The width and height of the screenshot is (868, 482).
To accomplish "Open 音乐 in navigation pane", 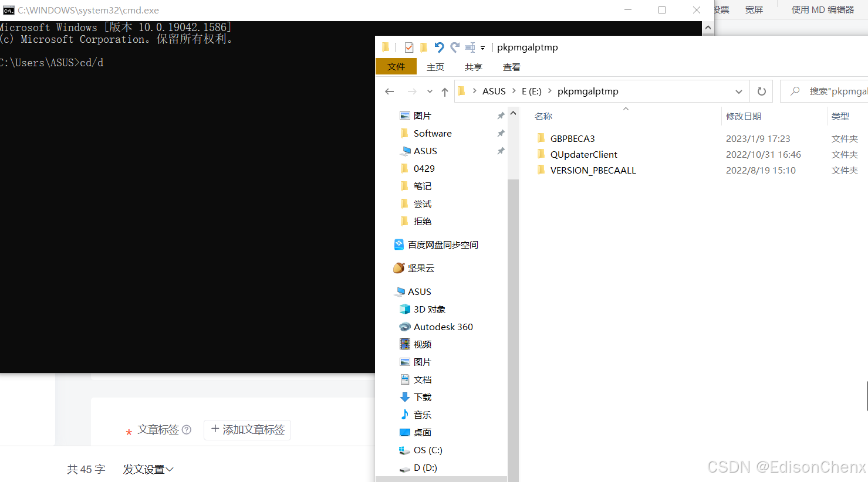I will point(422,415).
